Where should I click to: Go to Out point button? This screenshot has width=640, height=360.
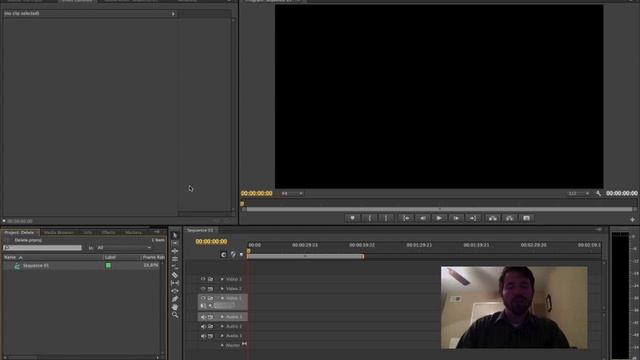473,218
